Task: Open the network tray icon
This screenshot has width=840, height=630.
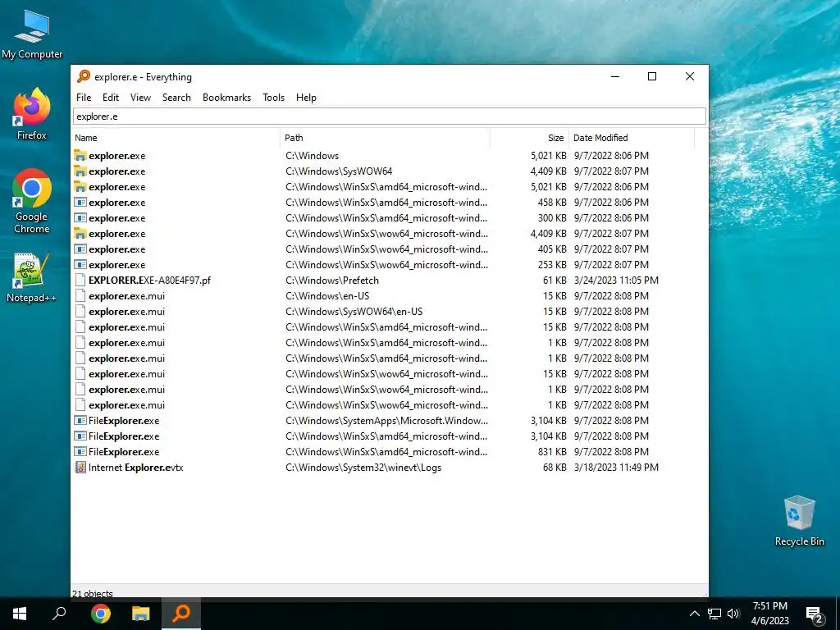Action: click(714, 614)
